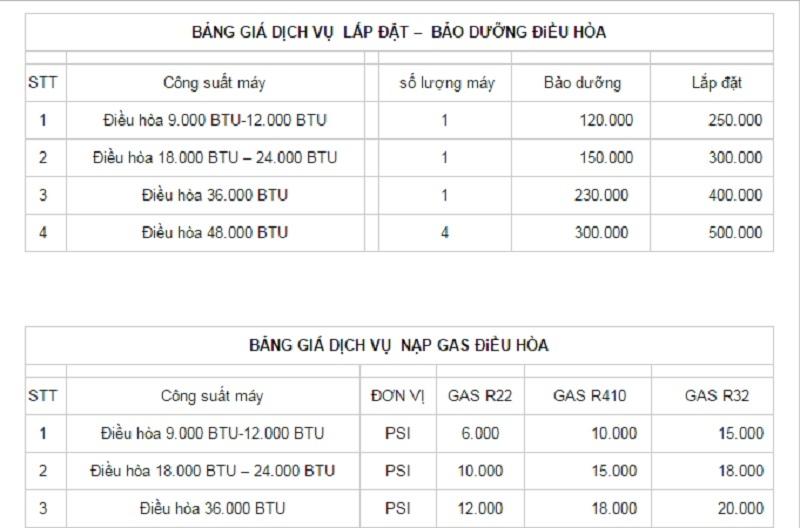Click the "Bảo dưỡng" column header
Screen dimensions: 800x528
pos(582,82)
